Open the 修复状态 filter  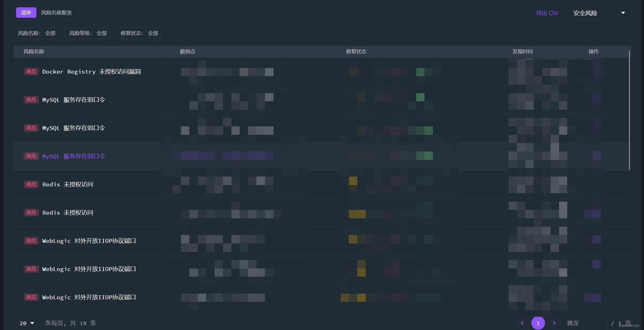click(x=139, y=33)
